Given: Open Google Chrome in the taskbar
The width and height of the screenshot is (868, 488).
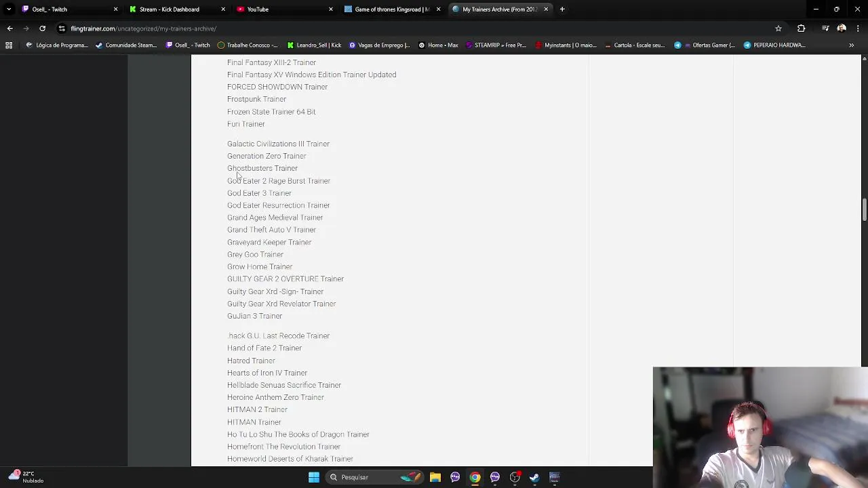Looking at the screenshot, I should point(475,477).
